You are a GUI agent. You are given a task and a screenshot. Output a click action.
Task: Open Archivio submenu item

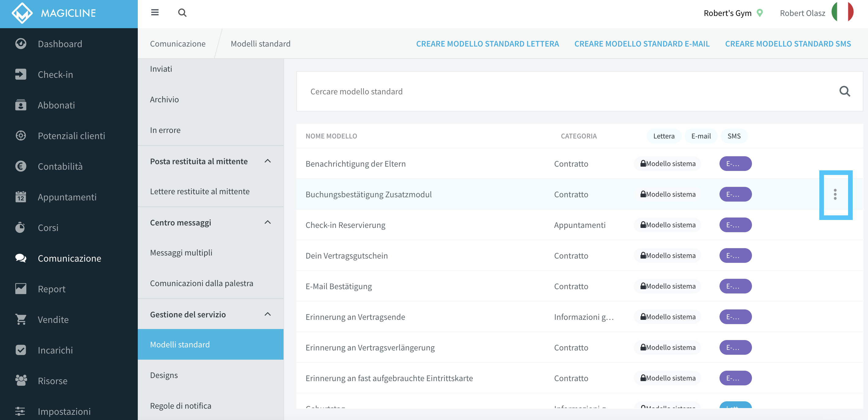(x=211, y=100)
